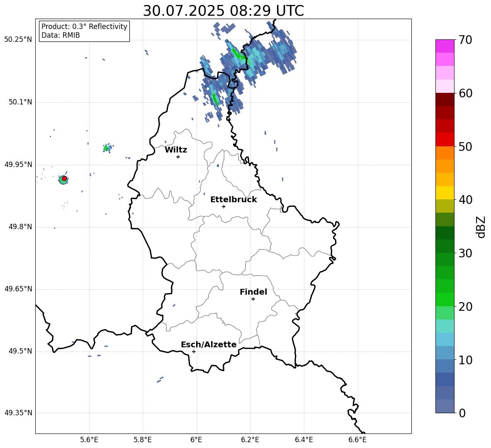Click the 5.8°E longitude label

(x=143, y=440)
